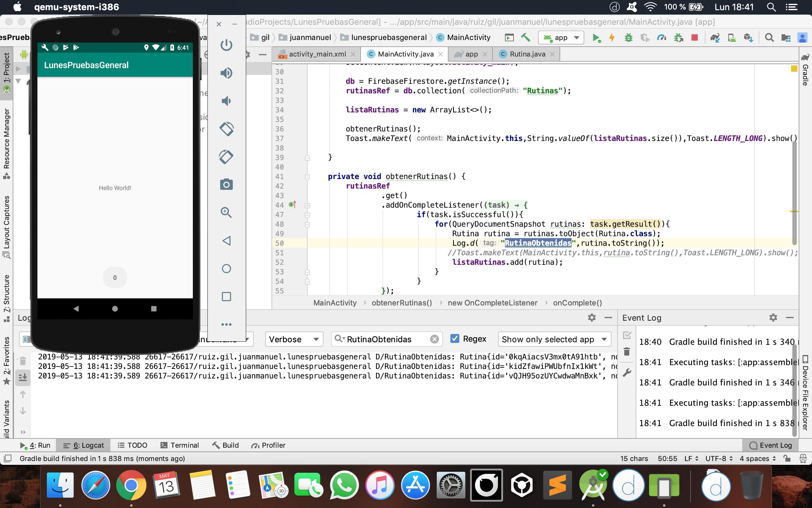Switch to Rutina.java editor tab
This screenshot has height=508, width=812.
pyautogui.click(x=527, y=54)
